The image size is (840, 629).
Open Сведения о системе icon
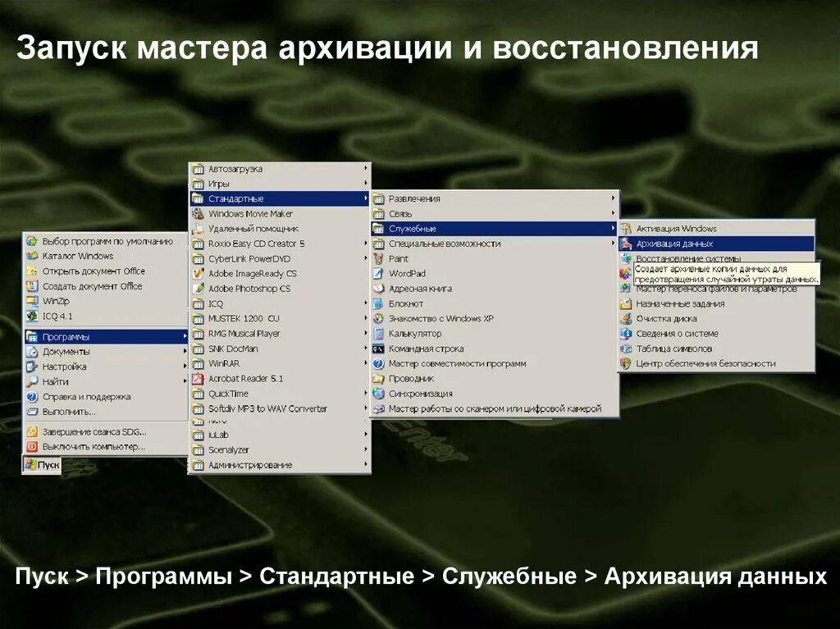[625, 334]
